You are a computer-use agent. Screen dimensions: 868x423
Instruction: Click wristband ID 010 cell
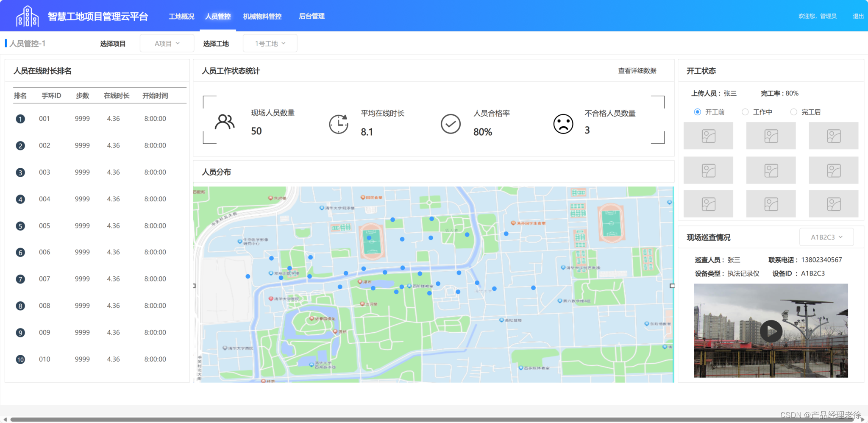(x=45, y=359)
